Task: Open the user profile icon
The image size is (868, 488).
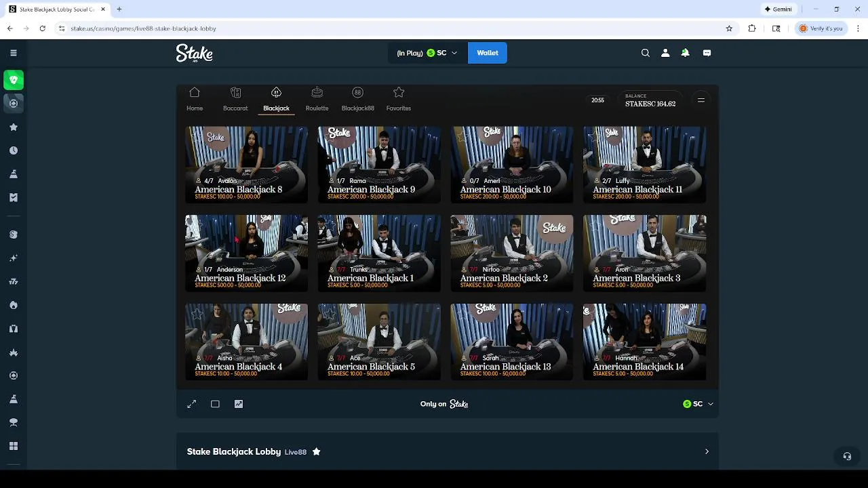Action: [665, 53]
